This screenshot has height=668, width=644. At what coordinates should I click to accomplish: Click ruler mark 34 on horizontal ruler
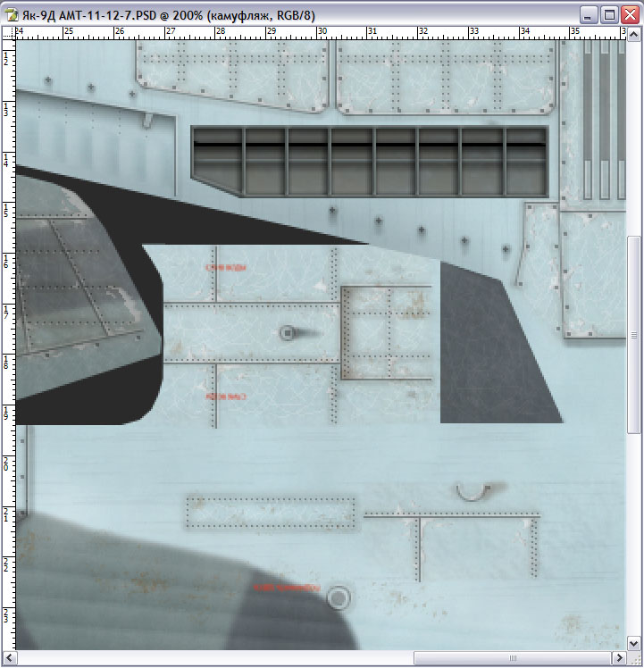(x=525, y=31)
